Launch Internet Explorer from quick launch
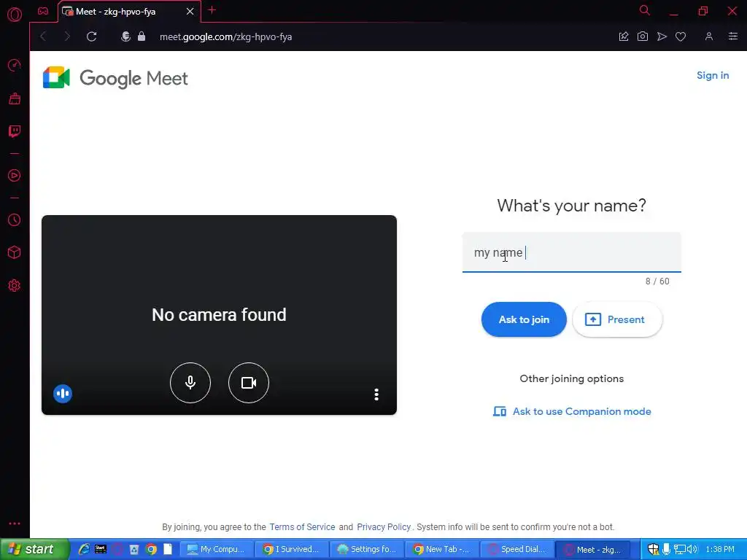 click(84, 549)
